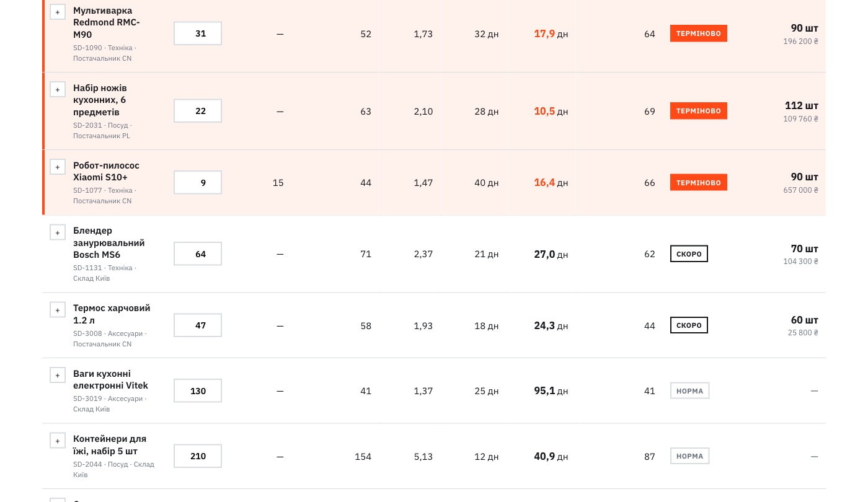Screen dimensions: 868x502
Task: Edit stock field showing 210
Action: tap(198, 456)
